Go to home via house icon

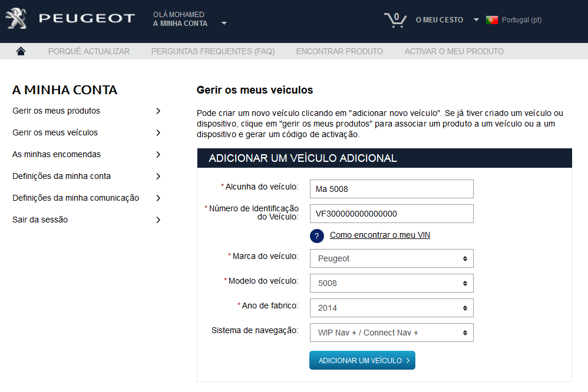click(x=21, y=51)
